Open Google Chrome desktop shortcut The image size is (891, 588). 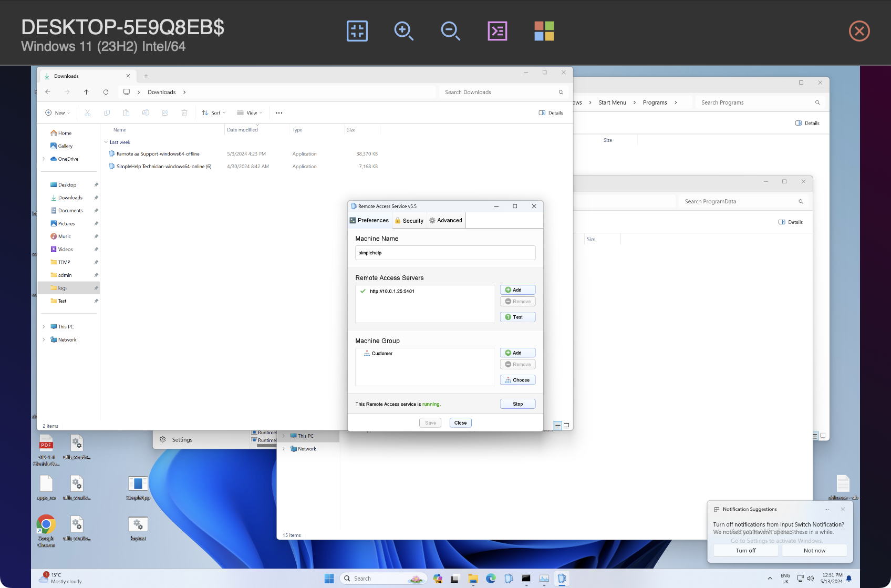pos(46,530)
